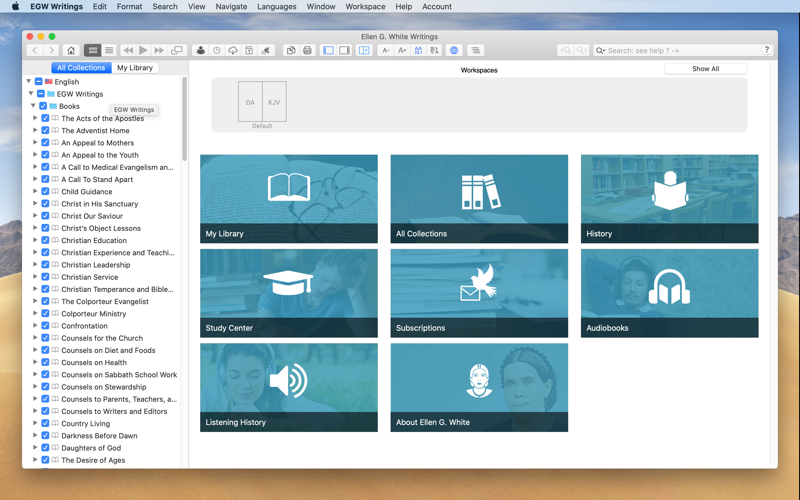Expand Christian Leadership book
The width and height of the screenshot is (800, 500).
35,264
